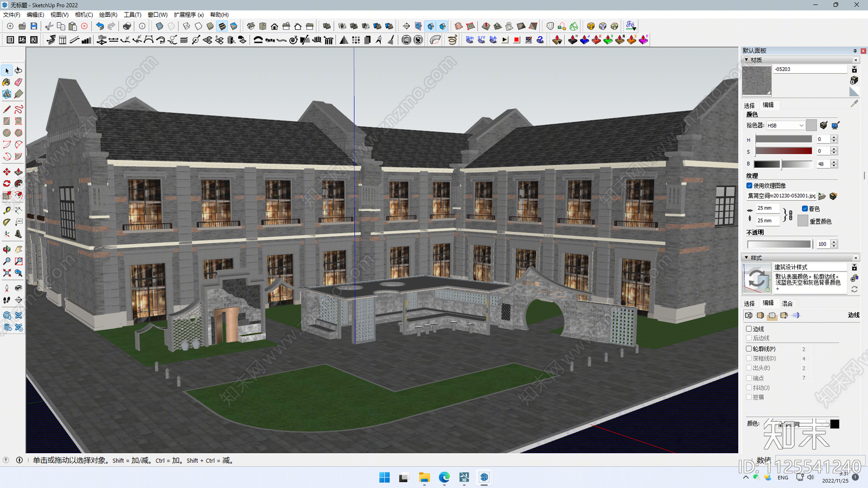The height and width of the screenshot is (488, 868).
Task: Click the Zoom Extents tool
Action: pyautogui.click(x=7, y=273)
